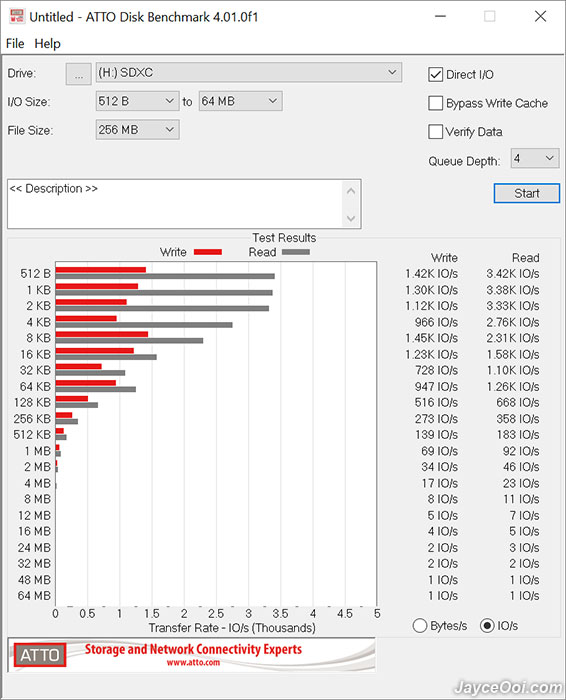The image size is (566, 700).
Task: Select the Bytes/s radio button
Action: tap(420, 625)
